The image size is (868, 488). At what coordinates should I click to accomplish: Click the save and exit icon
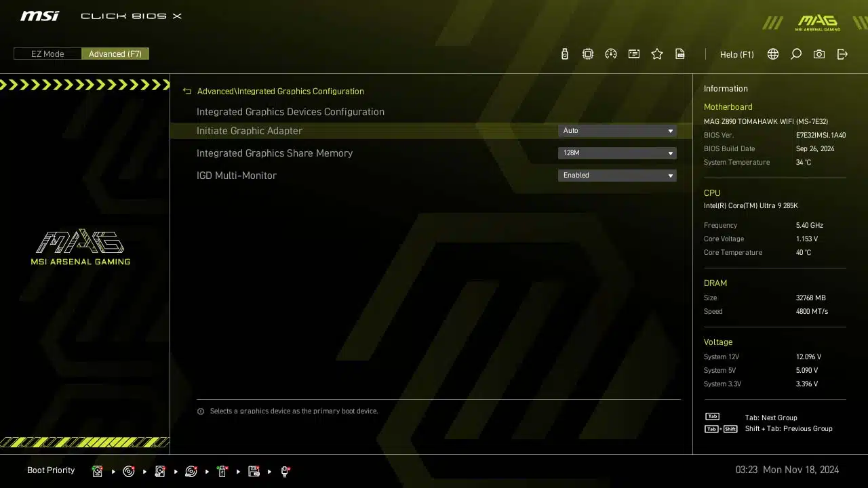point(842,54)
